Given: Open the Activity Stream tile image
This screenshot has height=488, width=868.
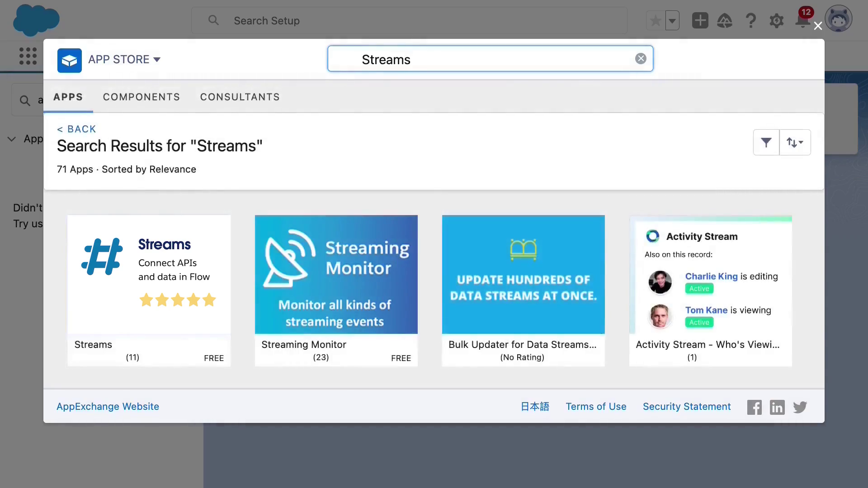Looking at the screenshot, I should click(x=711, y=274).
